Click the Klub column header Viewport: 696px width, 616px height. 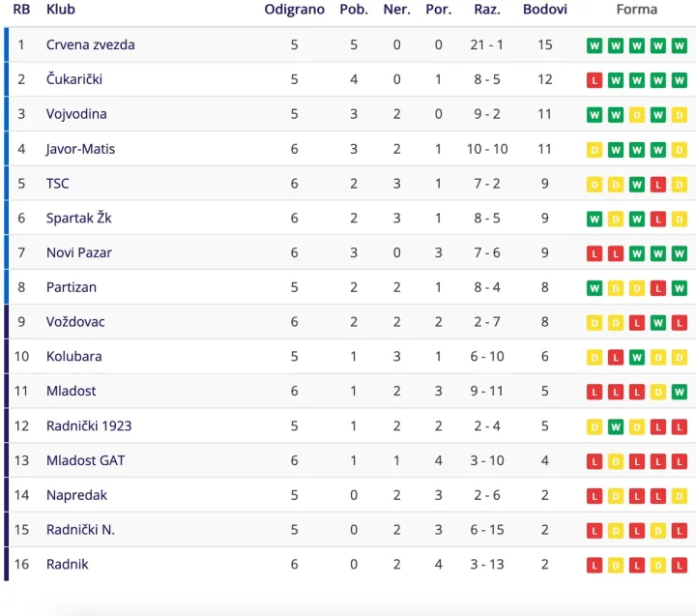61,10
